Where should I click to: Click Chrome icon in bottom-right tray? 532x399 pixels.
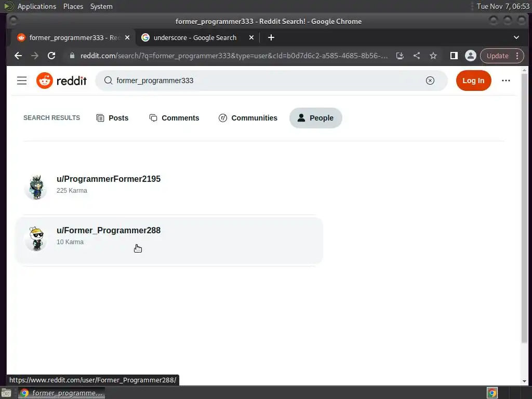[492, 393]
